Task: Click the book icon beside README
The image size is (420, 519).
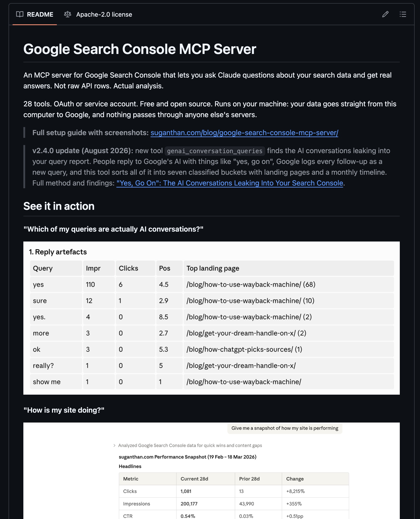Action: 20,14
